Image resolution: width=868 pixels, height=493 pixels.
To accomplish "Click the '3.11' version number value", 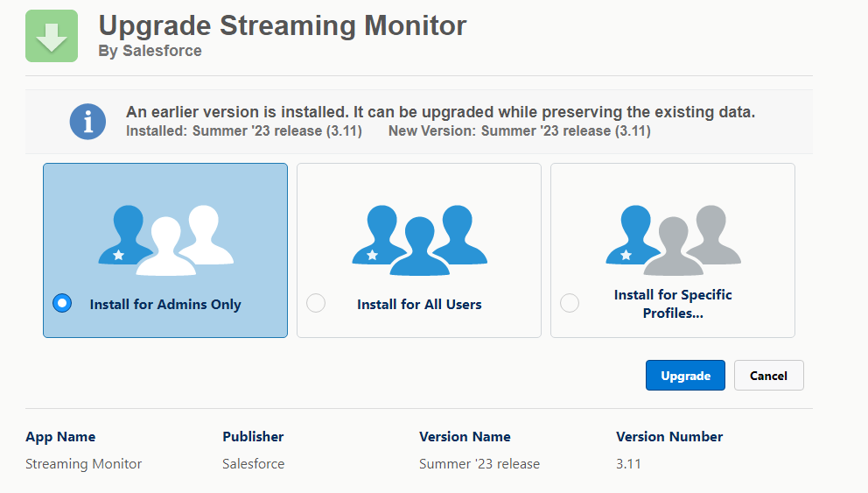I will (628, 463).
